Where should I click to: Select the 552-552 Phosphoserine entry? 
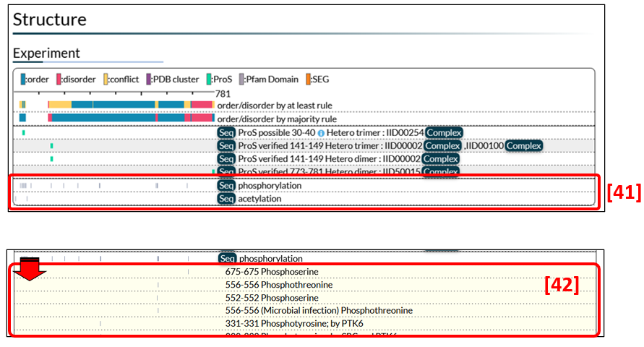pyautogui.click(x=272, y=298)
